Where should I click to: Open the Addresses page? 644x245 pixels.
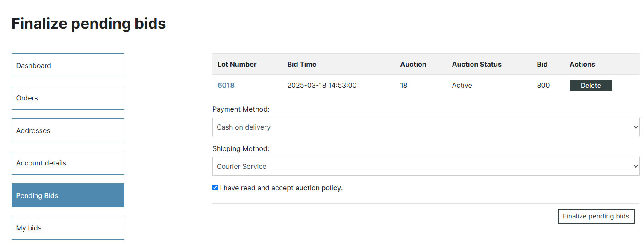tap(68, 130)
